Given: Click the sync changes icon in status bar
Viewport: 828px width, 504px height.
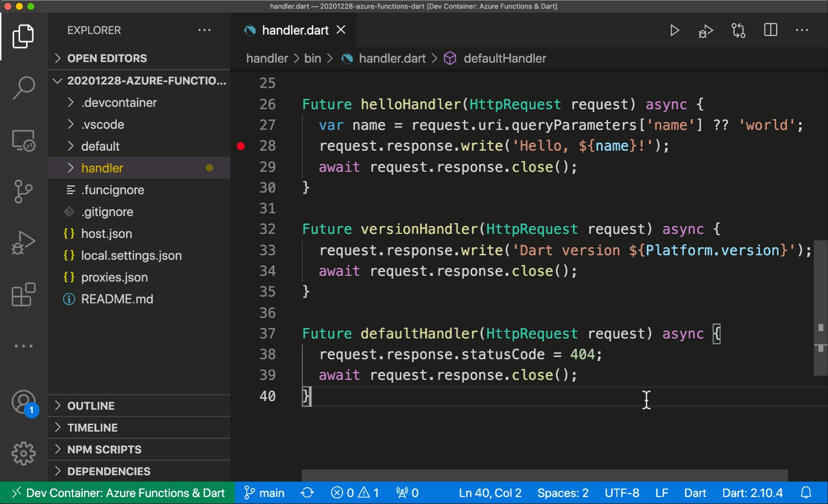Looking at the screenshot, I should point(307,493).
